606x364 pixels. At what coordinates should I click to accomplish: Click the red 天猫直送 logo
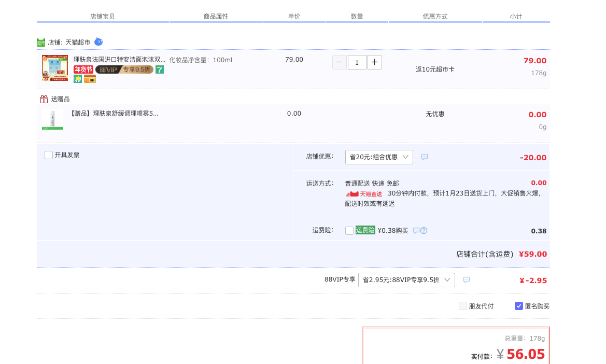tap(364, 194)
